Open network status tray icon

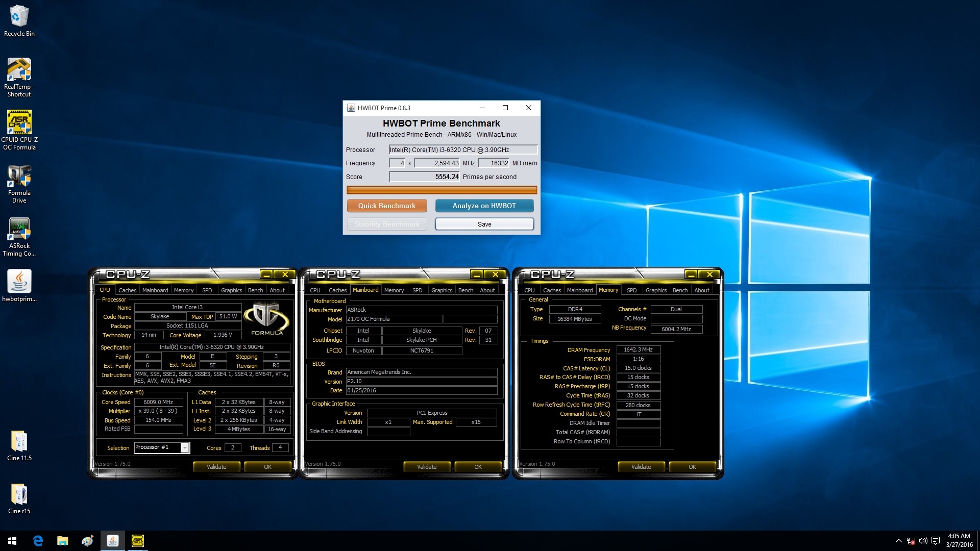[x=911, y=541]
